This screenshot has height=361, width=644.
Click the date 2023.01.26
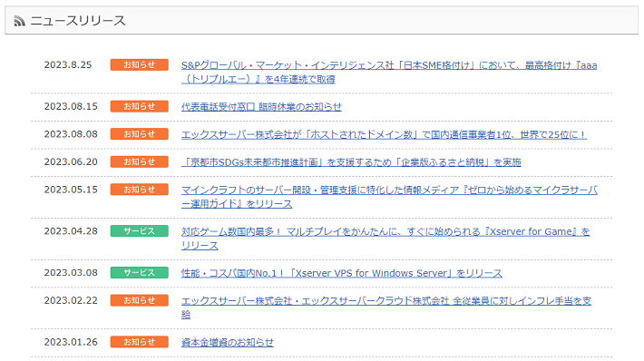(71, 342)
